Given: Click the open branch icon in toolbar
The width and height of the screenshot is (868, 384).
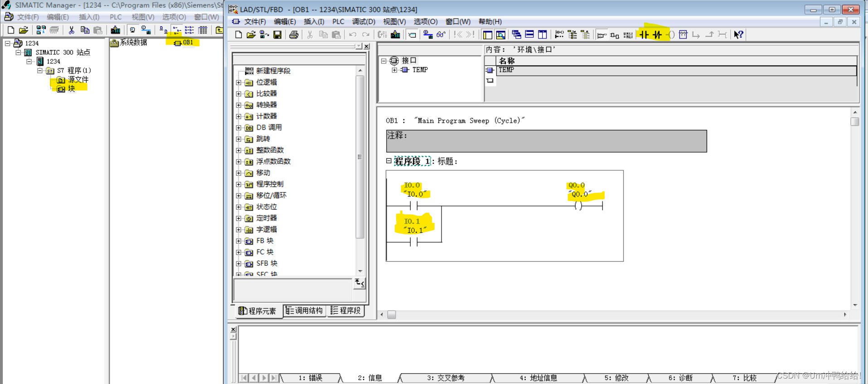Looking at the screenshot, I should (x=696, y=35).
